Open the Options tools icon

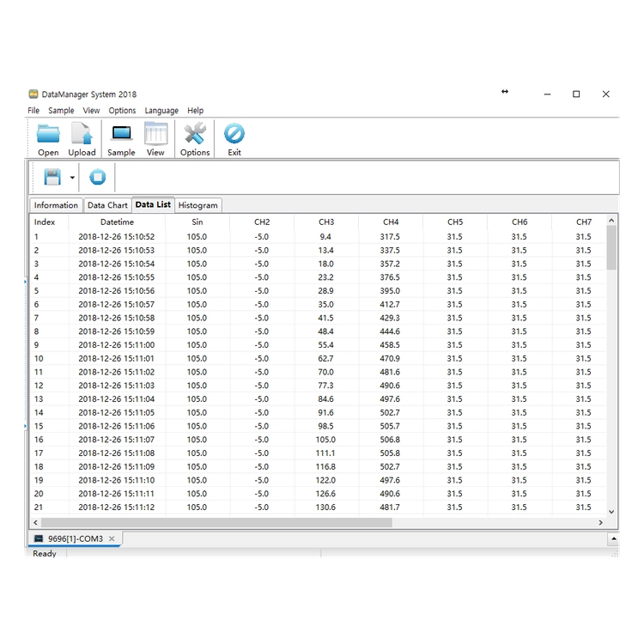click(195, 133)
